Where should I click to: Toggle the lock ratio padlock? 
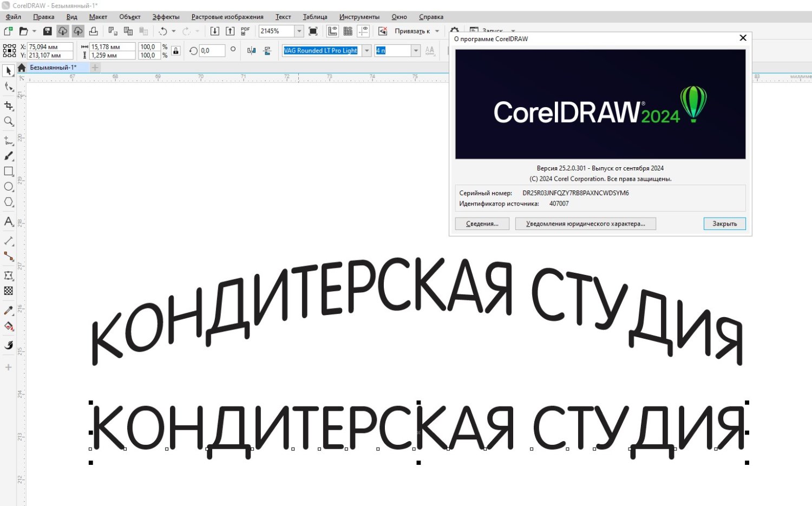pyautogui.click(x=175, y=51)
